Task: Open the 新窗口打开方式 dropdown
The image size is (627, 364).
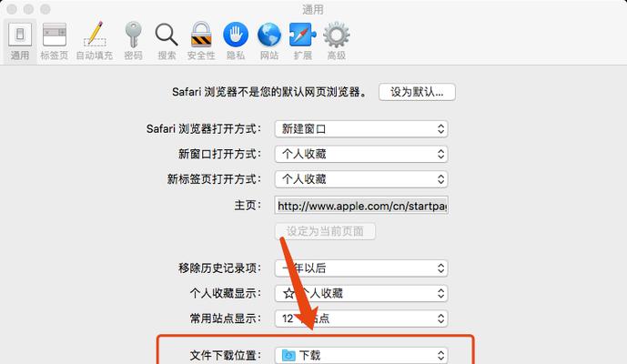Action: tap(361, 154)
